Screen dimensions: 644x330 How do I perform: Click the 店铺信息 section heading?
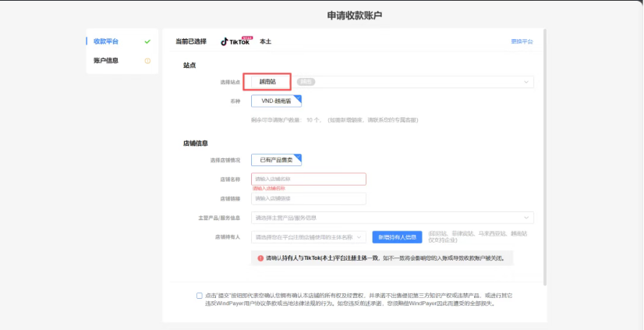tap(196, 144)
